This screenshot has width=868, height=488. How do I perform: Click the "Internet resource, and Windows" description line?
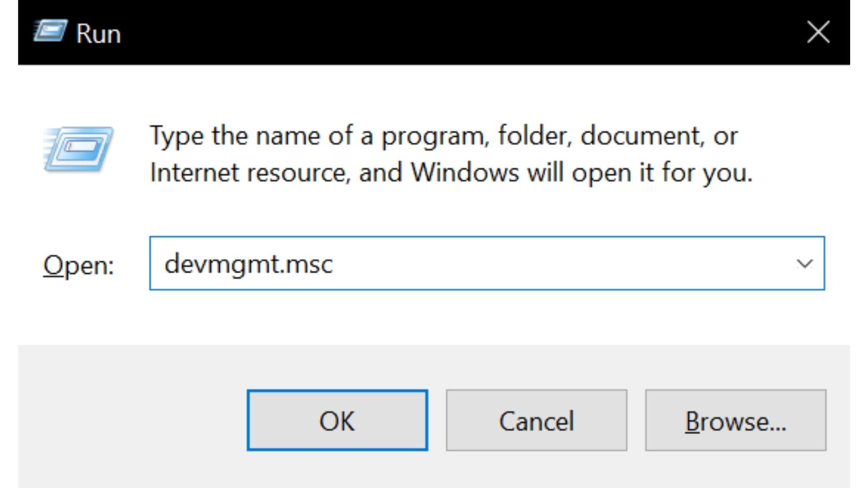tap(335, 173)
